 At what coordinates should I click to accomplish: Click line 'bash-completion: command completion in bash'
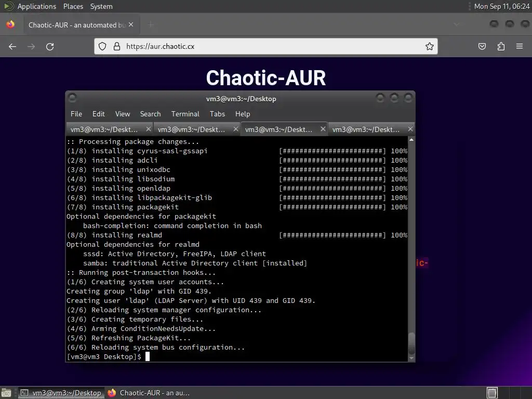point(172,225)
